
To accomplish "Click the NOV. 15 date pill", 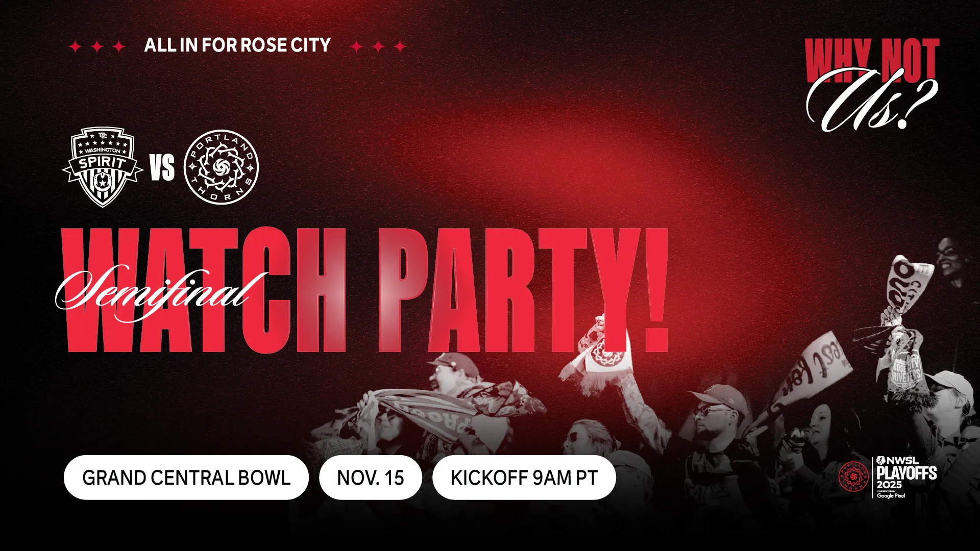I will [x=371, y=478].
